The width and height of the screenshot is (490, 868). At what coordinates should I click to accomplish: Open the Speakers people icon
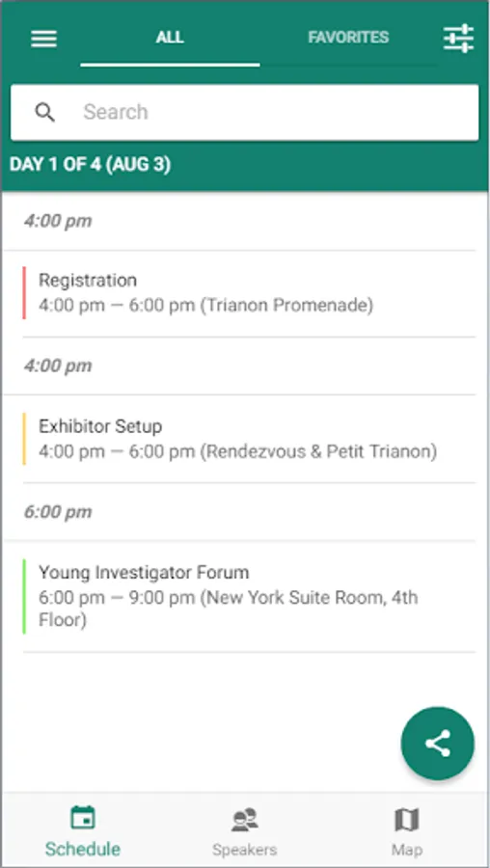click(x=244, y=819)
